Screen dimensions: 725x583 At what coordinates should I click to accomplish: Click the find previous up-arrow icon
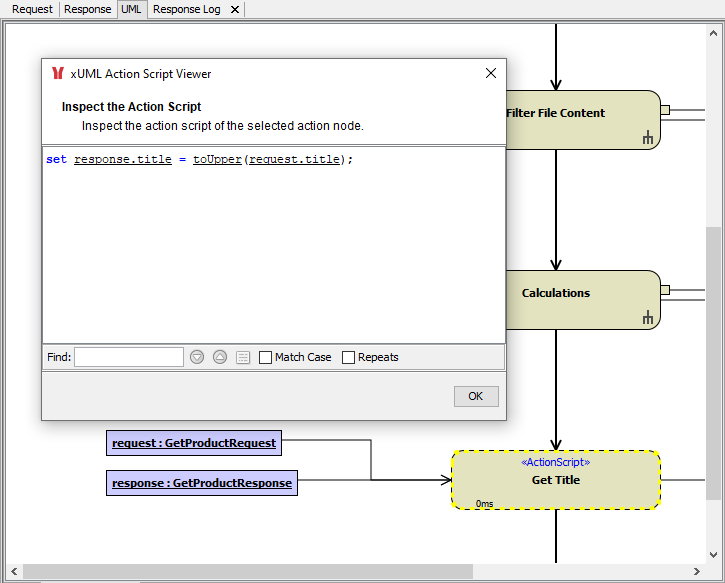point(220,357)
